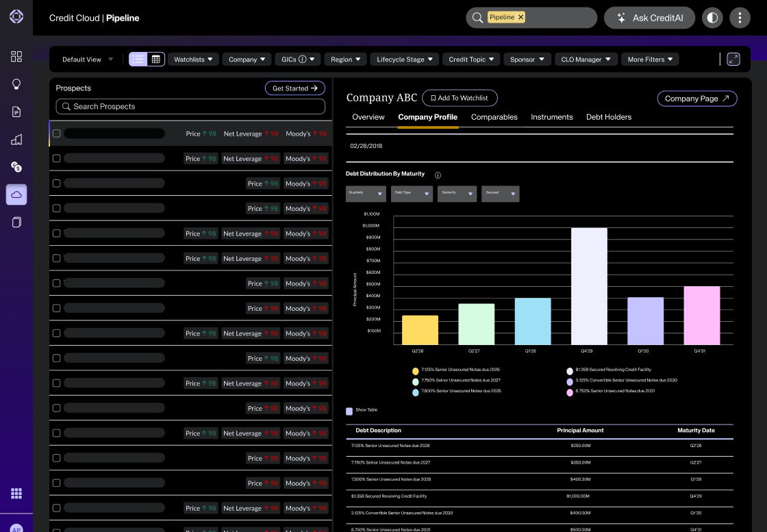Open the three-dot options menu
767x532 pixels.
(740, 18)
